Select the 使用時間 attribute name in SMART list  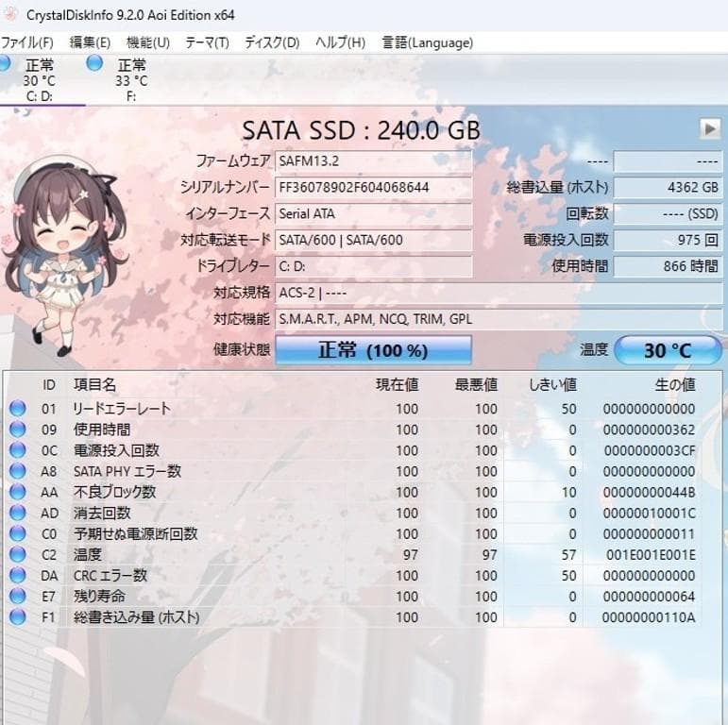click(102, 430)
